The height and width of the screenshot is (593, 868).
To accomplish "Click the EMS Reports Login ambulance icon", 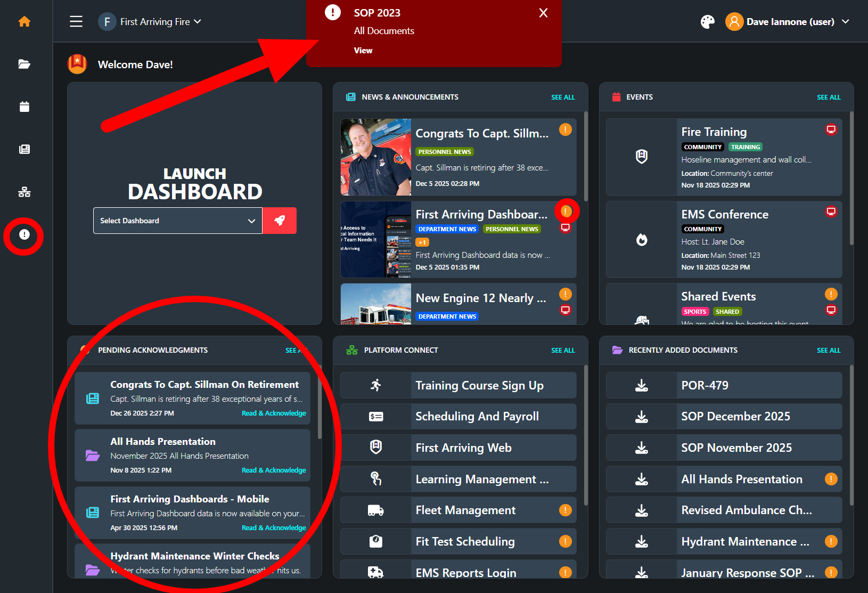I will click(x=376, y=573).
